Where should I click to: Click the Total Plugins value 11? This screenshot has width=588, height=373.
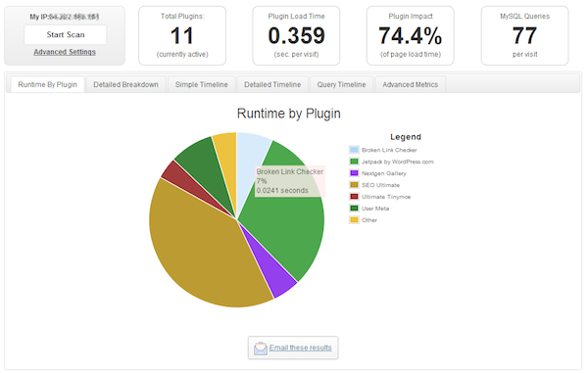click(x=182, y=36)
